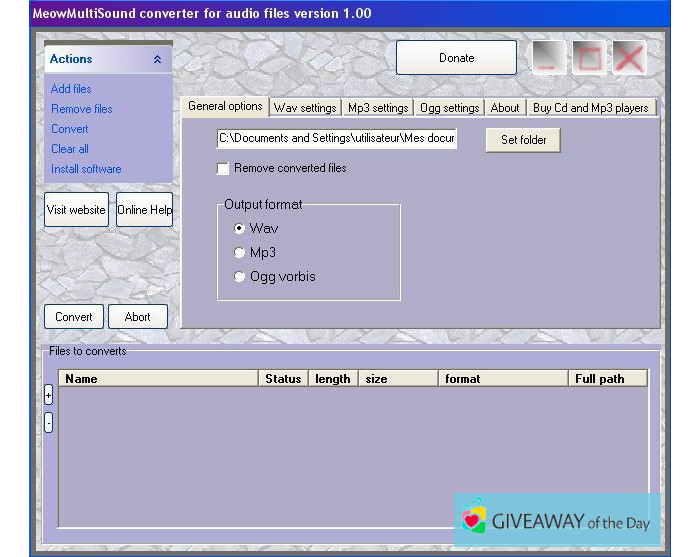Enable Remove converted files checkbox
Screen dimensions: 700x557
click(x=223, y=169)
